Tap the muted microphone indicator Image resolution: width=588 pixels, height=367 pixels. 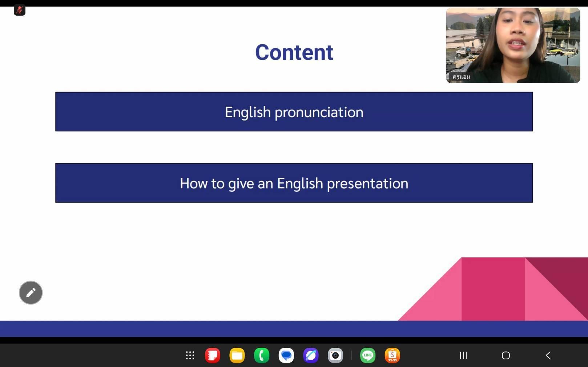click(20, 10)
